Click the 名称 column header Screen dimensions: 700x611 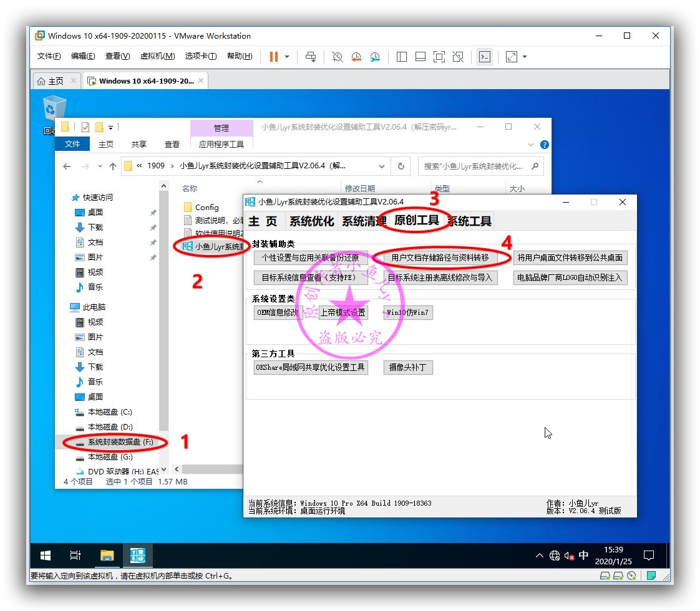pyautogui.click(x=190, y=188)
